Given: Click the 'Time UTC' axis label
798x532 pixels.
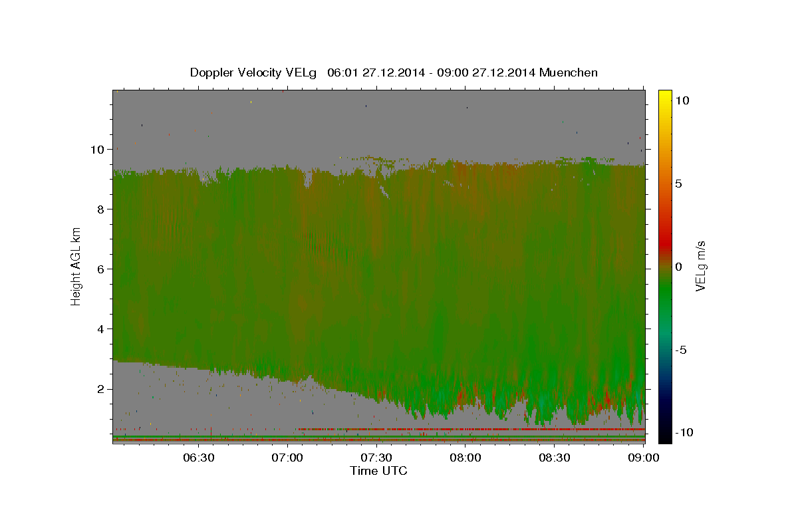Looking at the screenshot, I should (x=378, y=471).
